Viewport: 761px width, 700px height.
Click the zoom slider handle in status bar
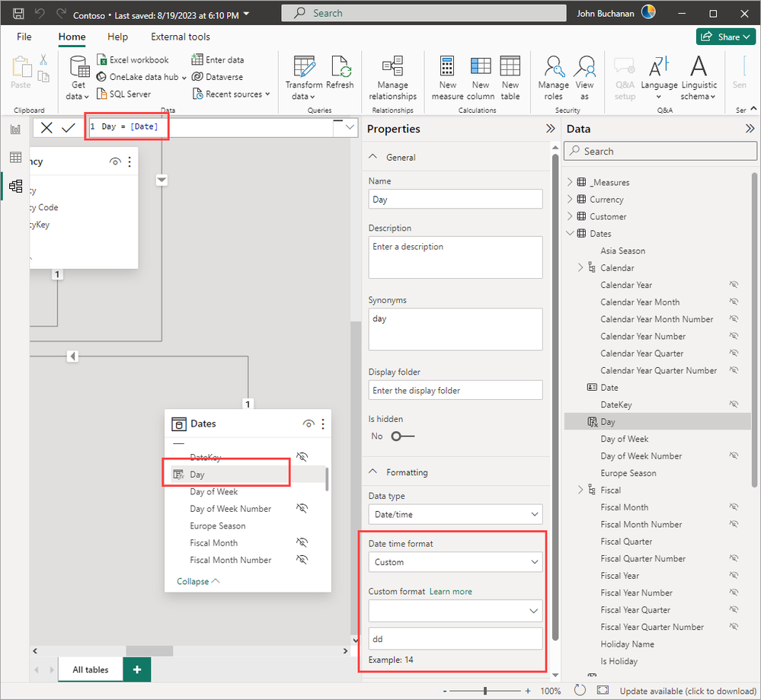pos(484,690)
